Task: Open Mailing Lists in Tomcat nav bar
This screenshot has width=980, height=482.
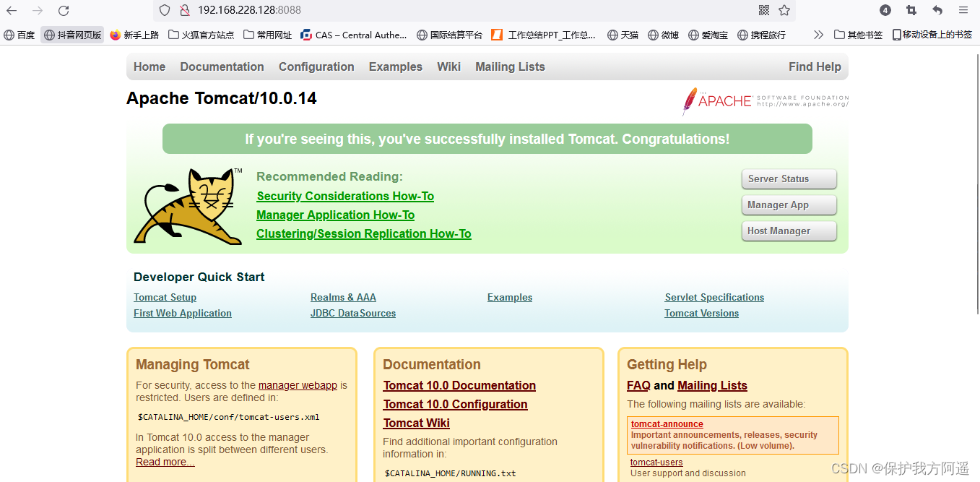Action: pyautogui.click(x=510, y=66)
